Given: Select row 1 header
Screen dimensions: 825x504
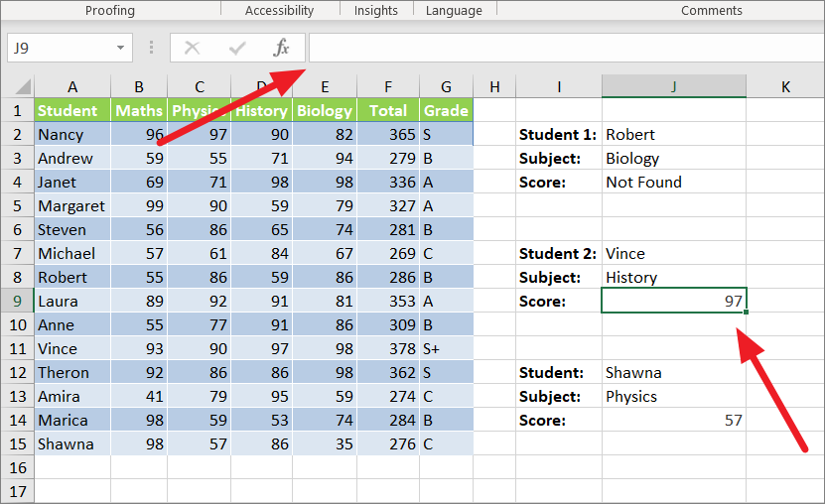Looking at the screenshot, I should pos(18,110).
